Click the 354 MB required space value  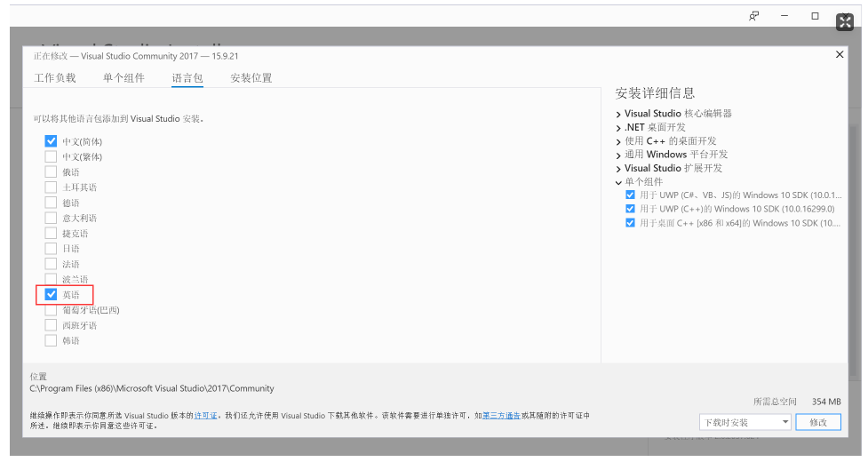826,402
